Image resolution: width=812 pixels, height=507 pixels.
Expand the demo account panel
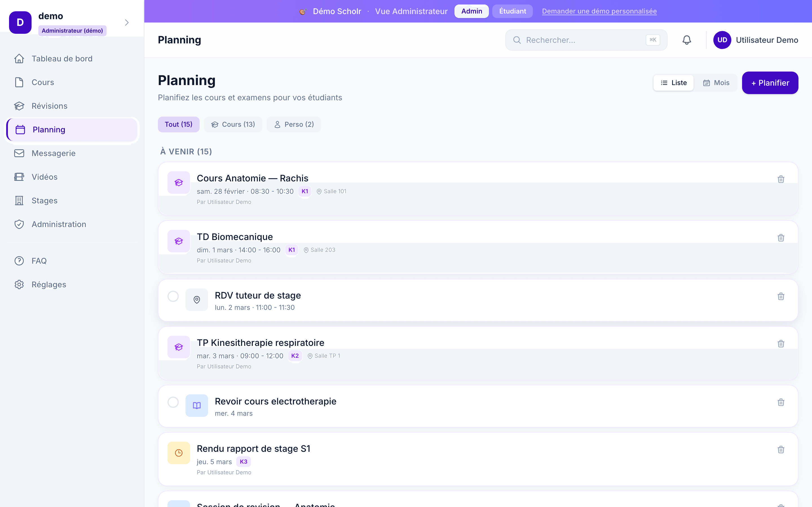[127, 22]
